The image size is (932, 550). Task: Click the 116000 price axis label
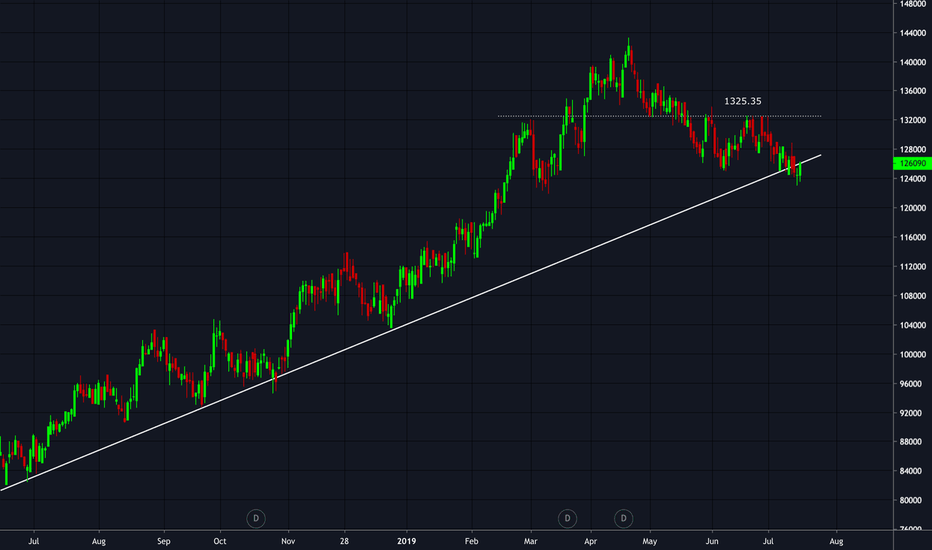tap(912, 237)
